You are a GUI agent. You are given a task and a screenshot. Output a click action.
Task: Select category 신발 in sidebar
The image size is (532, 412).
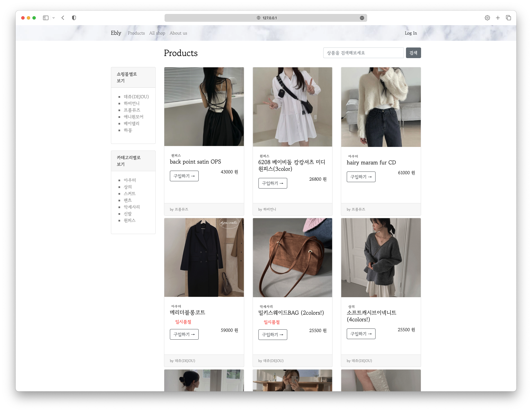(x=128, y=214)
